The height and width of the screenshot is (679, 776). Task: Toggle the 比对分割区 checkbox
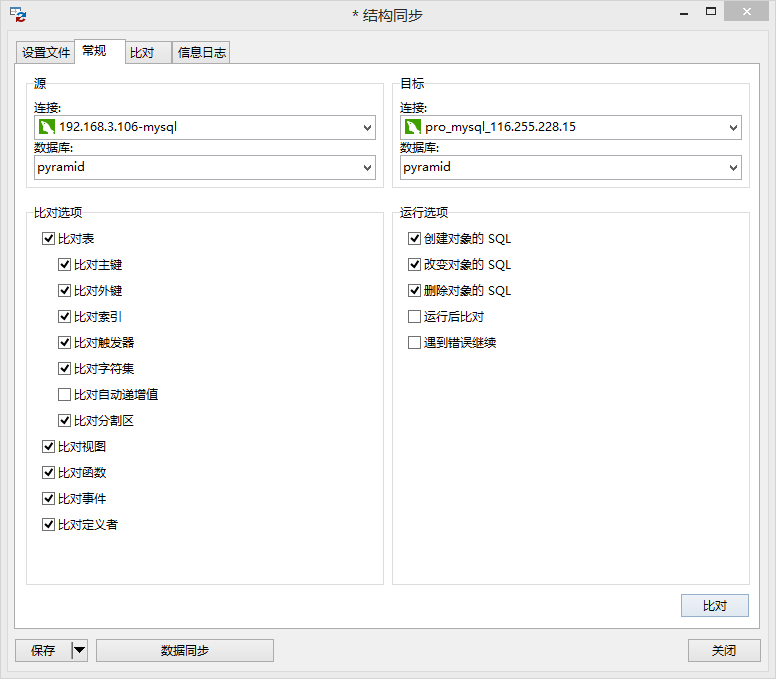pos(64,421)
